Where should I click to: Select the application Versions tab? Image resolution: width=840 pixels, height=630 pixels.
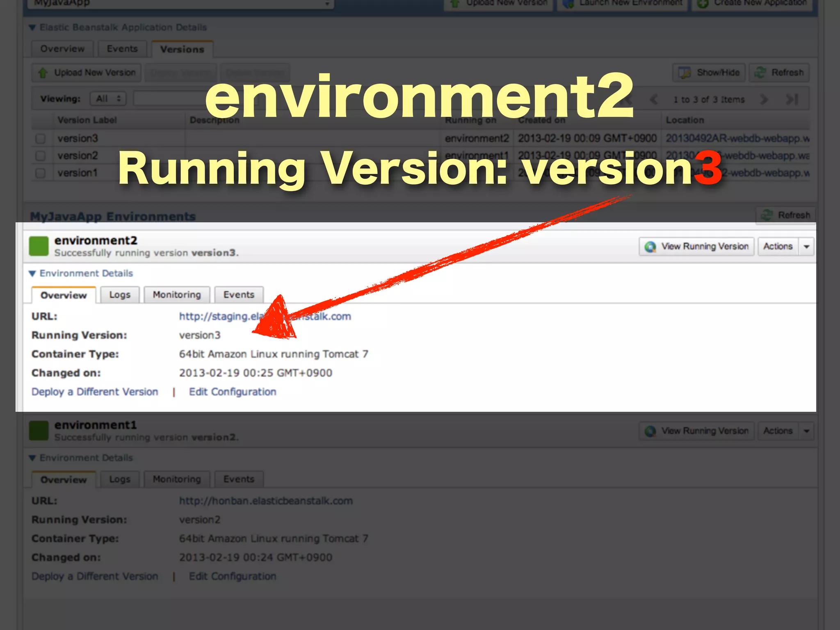(x=182, y=49)
